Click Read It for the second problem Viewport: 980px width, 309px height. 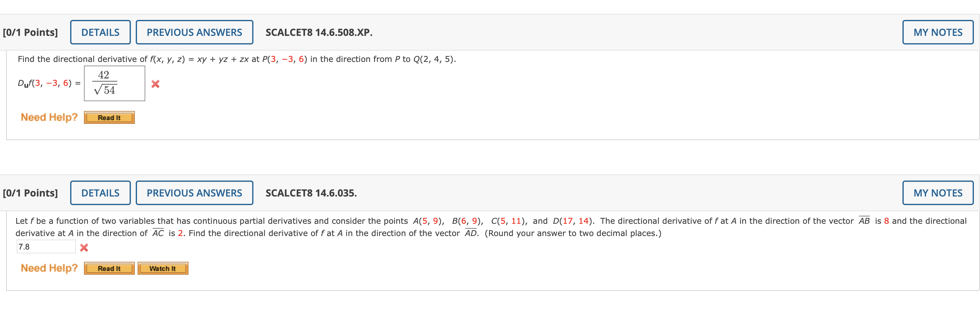click(x=109, y=268)
